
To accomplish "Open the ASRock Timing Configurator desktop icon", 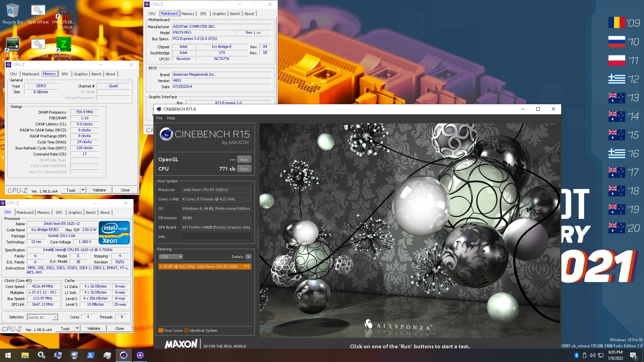I will coord(12,47).
